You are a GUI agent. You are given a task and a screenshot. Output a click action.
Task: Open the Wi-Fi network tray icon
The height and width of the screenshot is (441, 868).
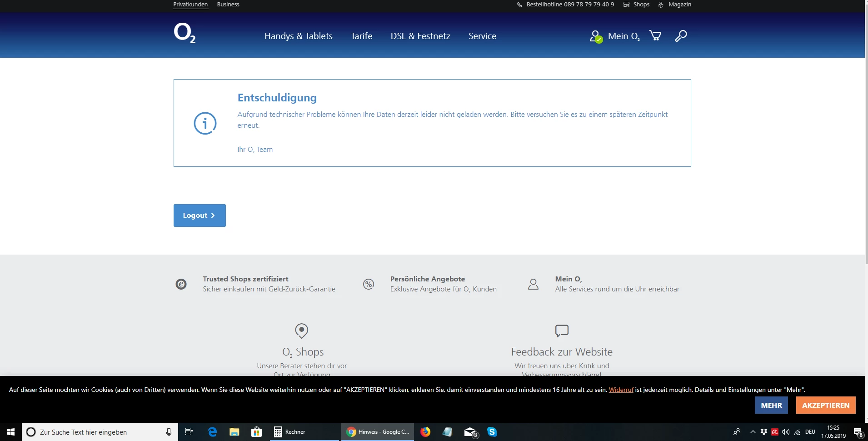pyautogui.click(x=797, y=432)
